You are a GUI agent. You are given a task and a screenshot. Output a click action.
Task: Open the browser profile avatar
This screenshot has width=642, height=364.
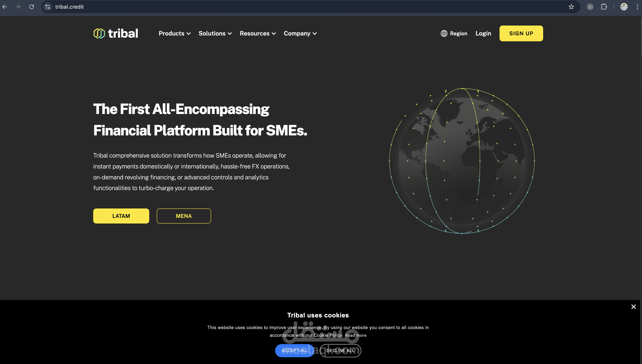[x=624, y=7]
